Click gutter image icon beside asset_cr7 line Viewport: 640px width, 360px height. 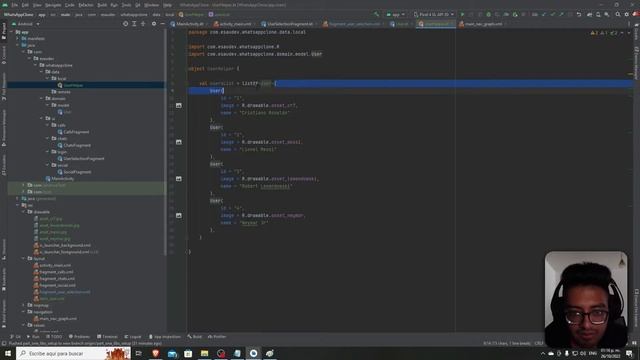[179, 105]
